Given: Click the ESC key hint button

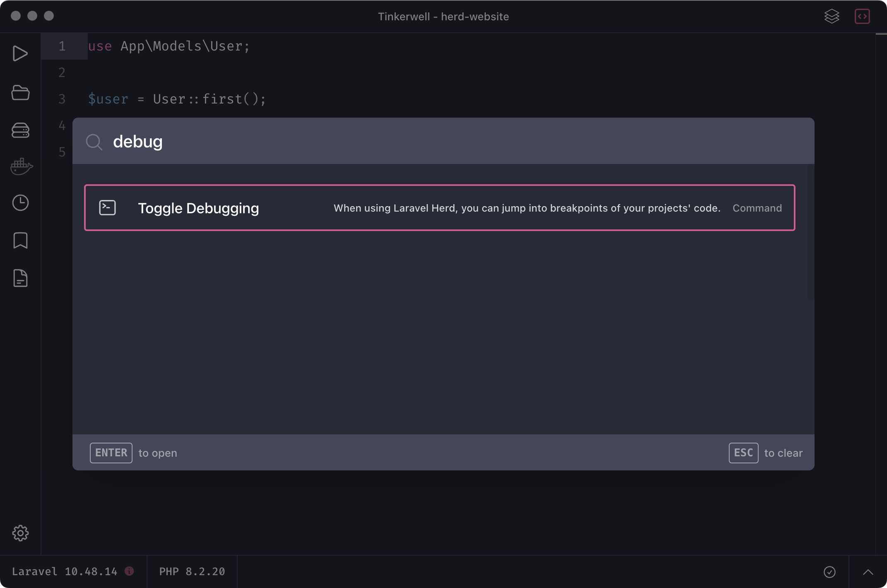Looking at the screenshot, I should [x=743, y=453].
